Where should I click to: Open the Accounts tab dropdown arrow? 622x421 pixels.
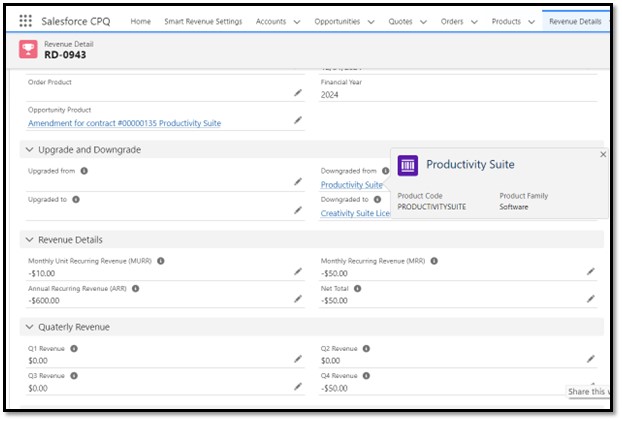297,22
